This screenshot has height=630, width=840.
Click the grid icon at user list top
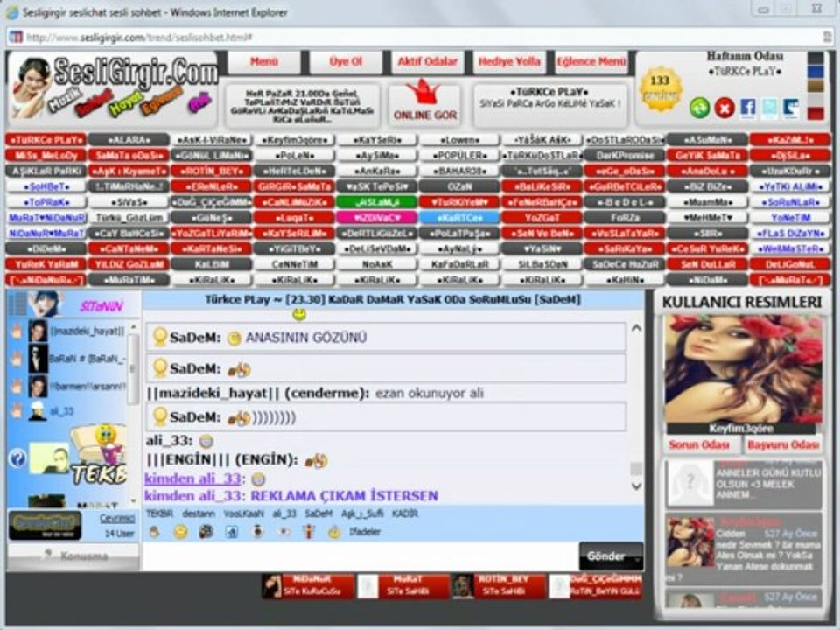pos(17,304)
